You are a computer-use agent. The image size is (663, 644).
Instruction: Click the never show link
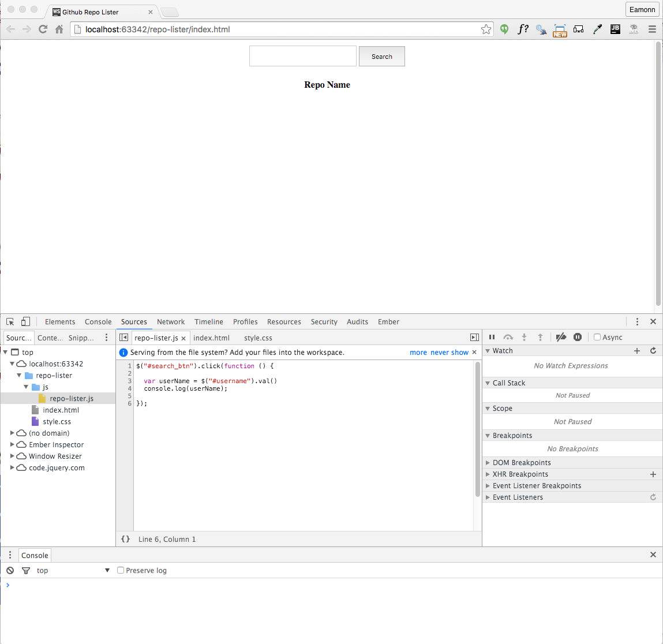pos(450,353)
